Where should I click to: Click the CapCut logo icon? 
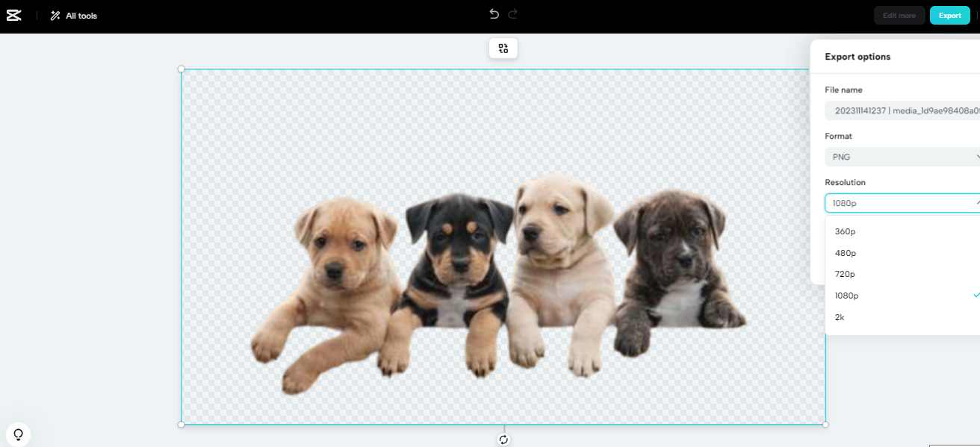[13, 15]
